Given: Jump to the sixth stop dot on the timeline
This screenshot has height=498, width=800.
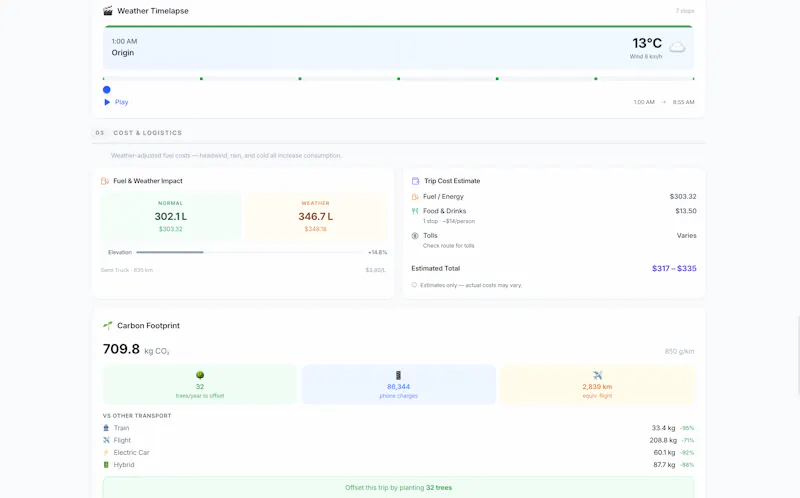Looking at the screenshot, I should [596, 79].
